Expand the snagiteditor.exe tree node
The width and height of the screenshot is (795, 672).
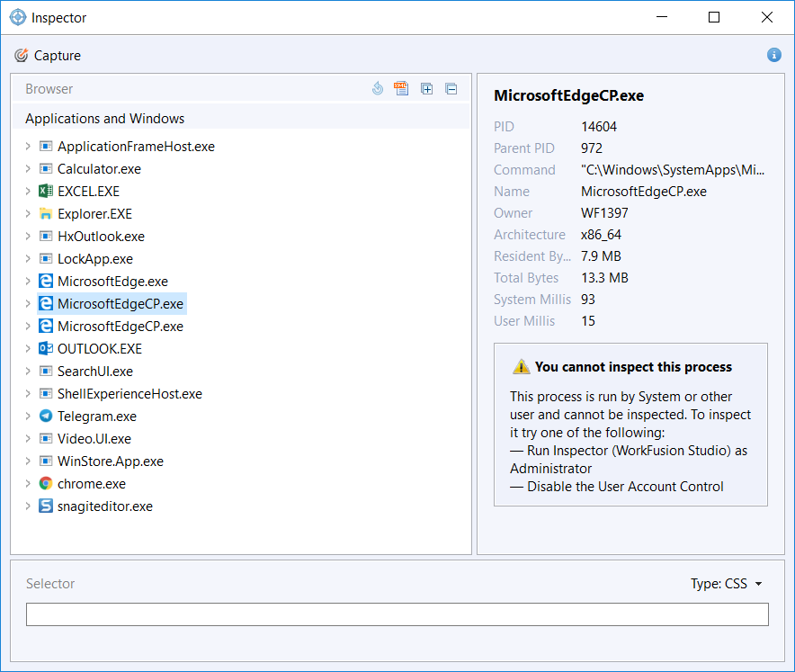click(x=28, y=506)
